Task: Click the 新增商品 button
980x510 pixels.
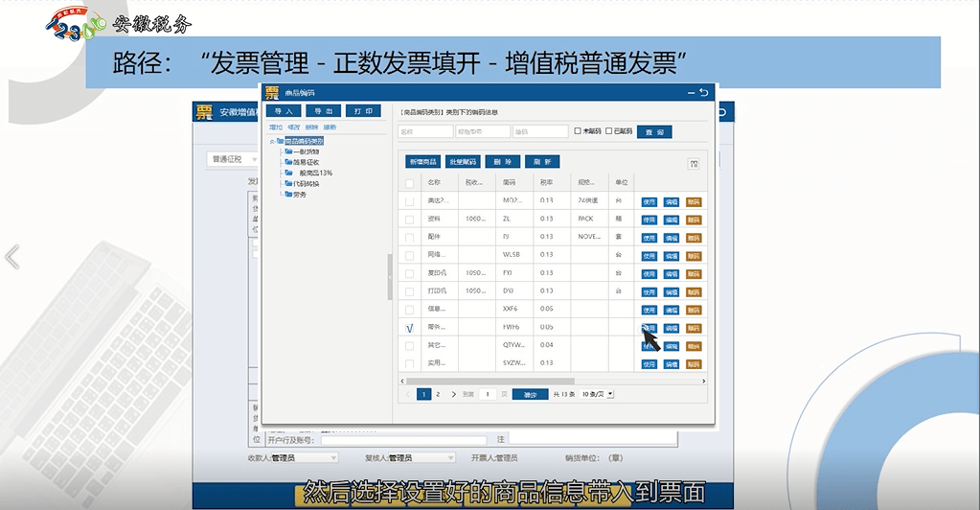Action: tap(421, 162)
